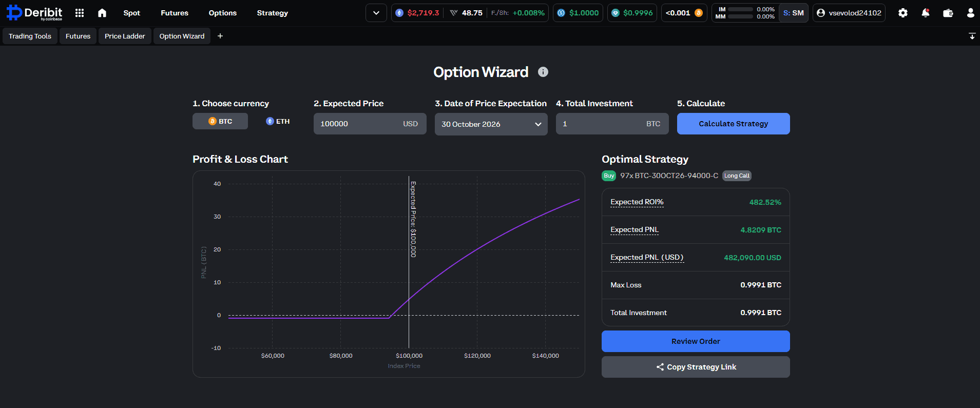This screenshot has height=408, width=980.
Task: Click the Deribit logo
Action: pos(34,13)
